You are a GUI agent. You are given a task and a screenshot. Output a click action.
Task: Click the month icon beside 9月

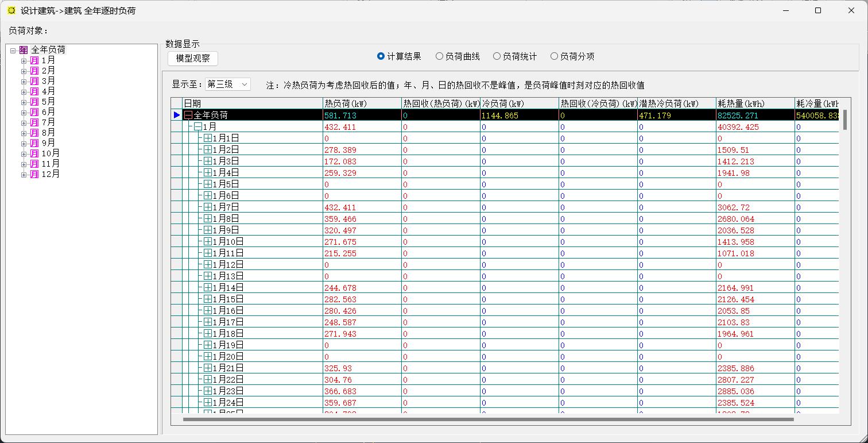(34, 143)
